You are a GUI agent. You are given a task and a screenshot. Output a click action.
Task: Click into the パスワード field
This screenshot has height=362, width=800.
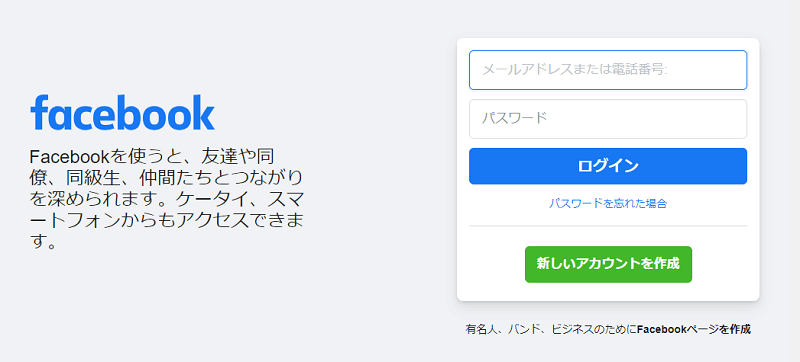coord(608,119)
